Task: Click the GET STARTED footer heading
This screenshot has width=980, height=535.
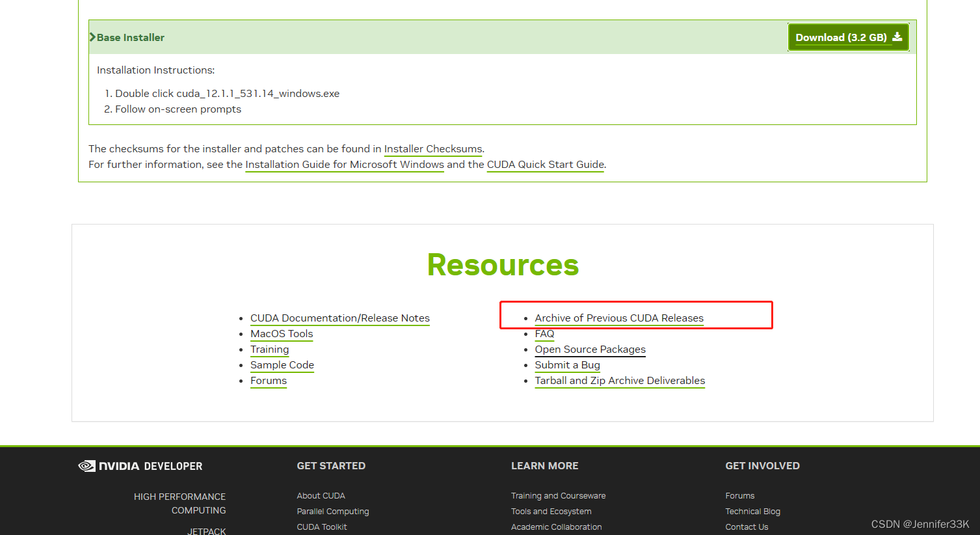Action: click(331, 466)
